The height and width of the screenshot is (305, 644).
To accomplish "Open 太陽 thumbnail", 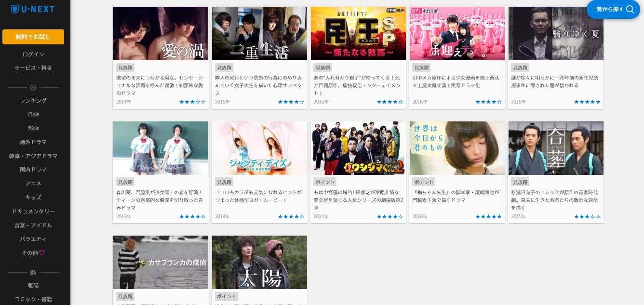I will [259, 262].
